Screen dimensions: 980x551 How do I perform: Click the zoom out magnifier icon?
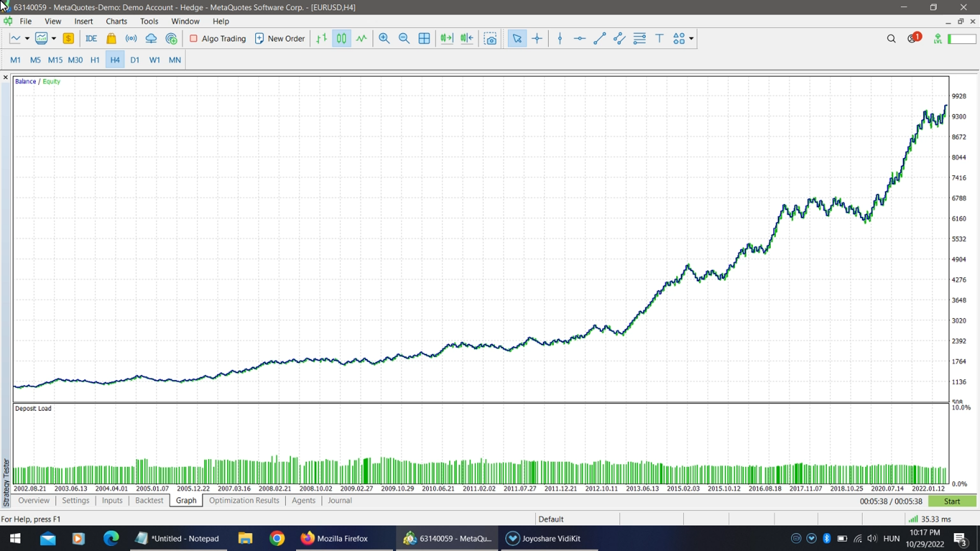[404, 38]
